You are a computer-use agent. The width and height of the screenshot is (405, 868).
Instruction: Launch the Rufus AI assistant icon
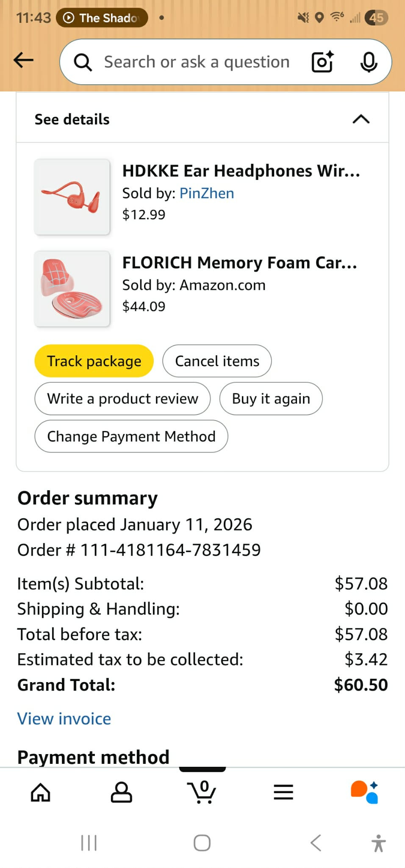[x=364, y=792]
